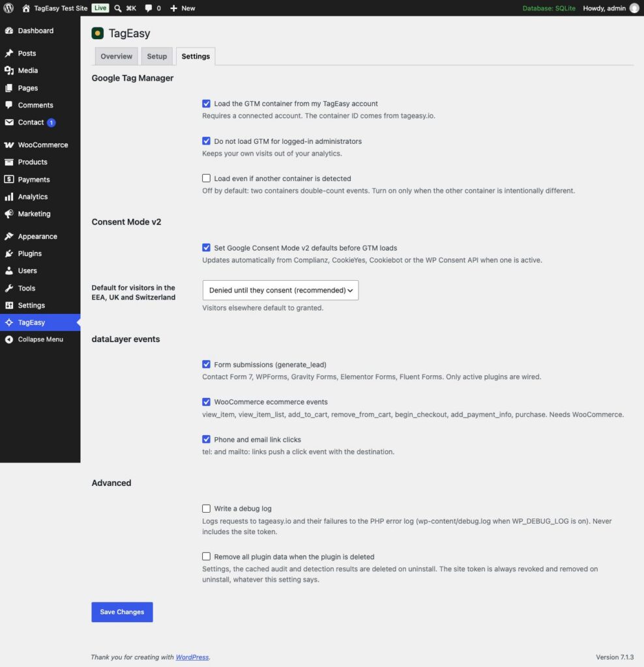Click the Products box icon
This screenshot has width=644, height=667.
point(9,162)
